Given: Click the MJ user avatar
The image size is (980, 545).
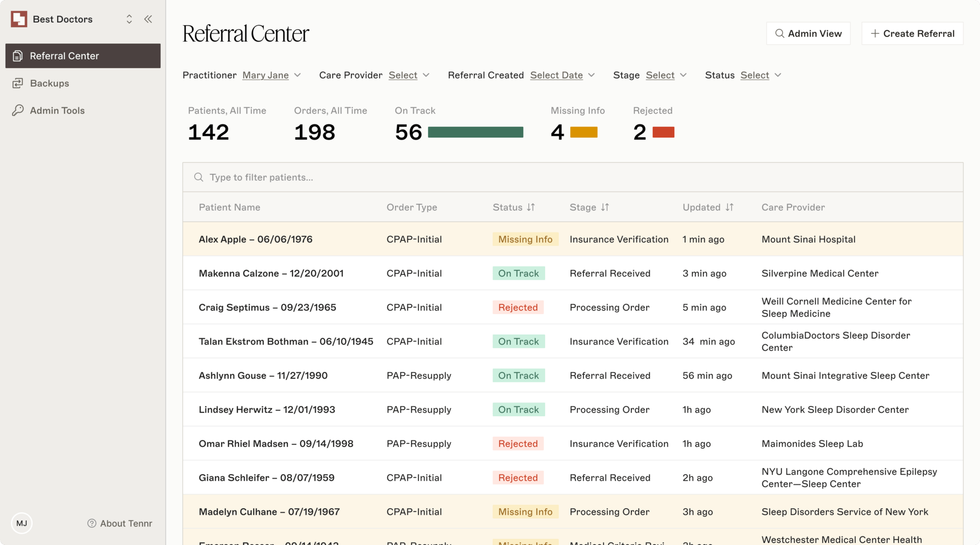Looking at the screenshot, I should coord(21,523).
